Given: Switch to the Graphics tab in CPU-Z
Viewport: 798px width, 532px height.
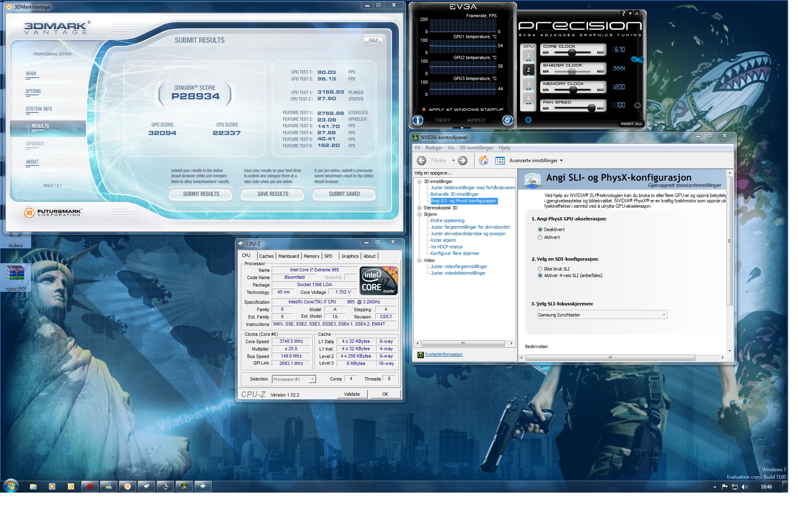Looking at the screenshot, I should [x=350, y=256].
